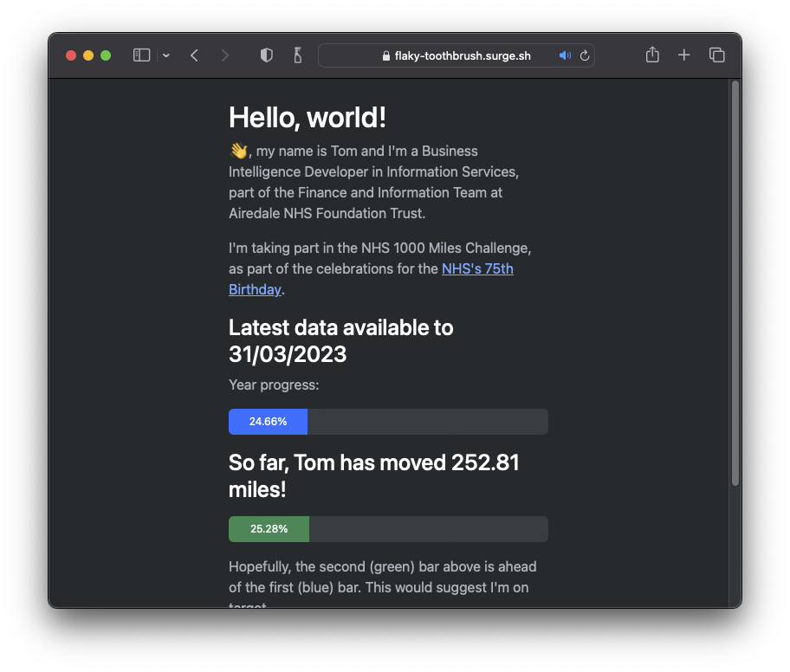
Task: Toggle the Safari sidebar
Action: [140, 55]
